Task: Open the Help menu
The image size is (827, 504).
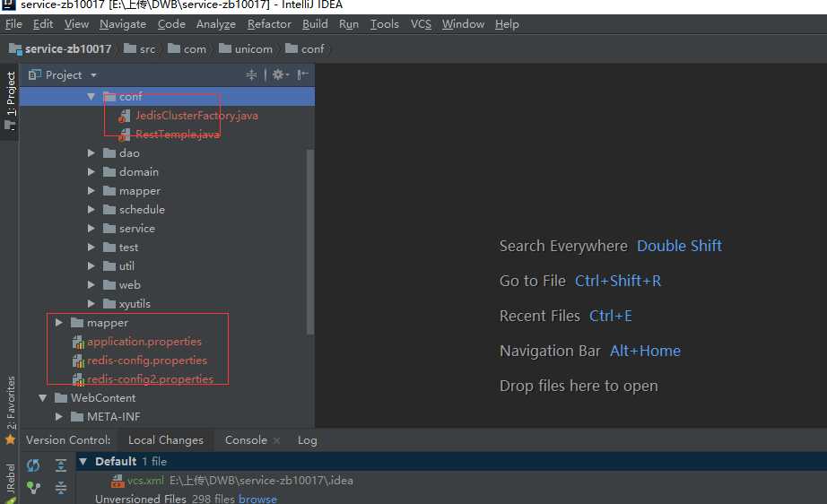Action: pos(507,24)
